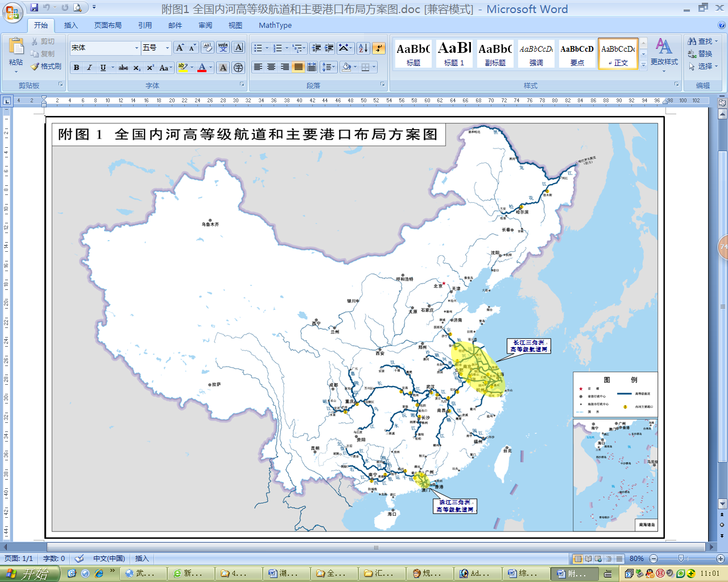
Task: Switch to the 页面布局 ribbon tab
Action: (x=107, y=25)
